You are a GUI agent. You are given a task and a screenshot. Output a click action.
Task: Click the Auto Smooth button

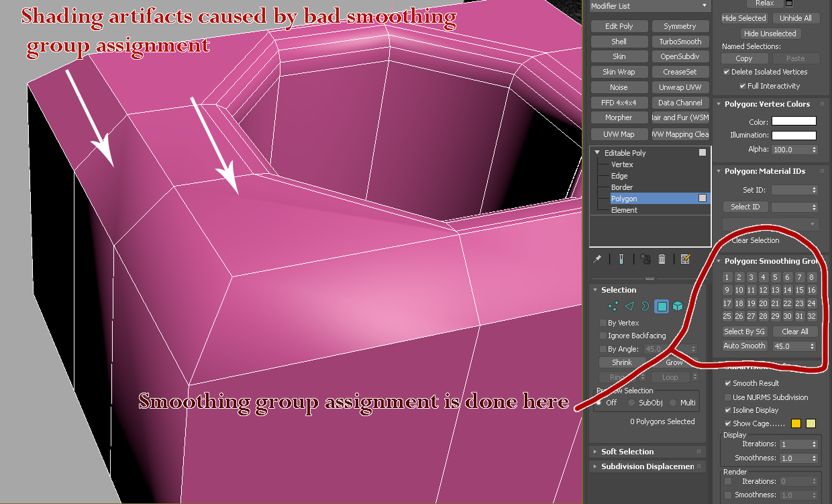[x=744, y=346]
